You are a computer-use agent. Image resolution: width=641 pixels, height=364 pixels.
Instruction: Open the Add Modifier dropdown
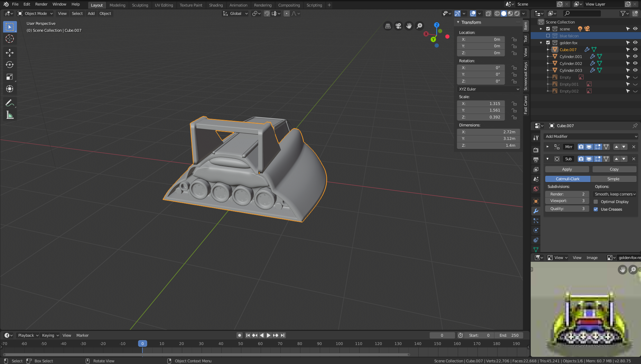click(591, 136)
